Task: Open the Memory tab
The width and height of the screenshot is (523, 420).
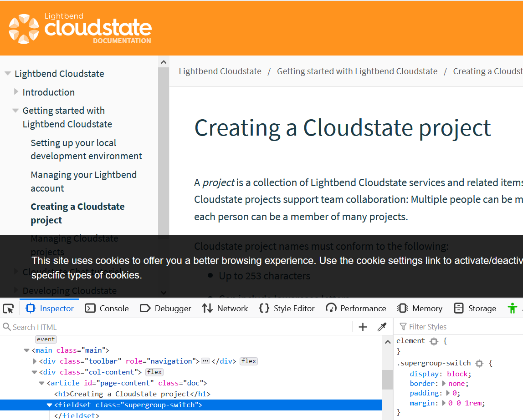Action: [420, 309]
